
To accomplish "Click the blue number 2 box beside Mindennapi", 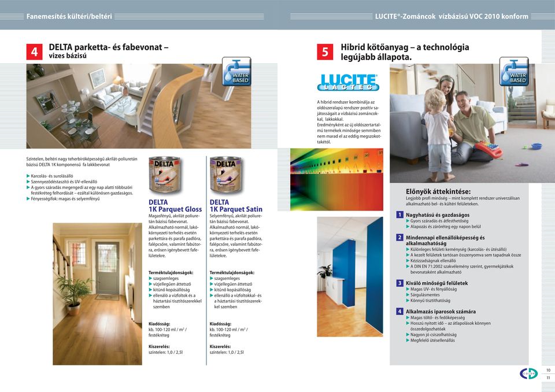I will click(x=399, y=237).
